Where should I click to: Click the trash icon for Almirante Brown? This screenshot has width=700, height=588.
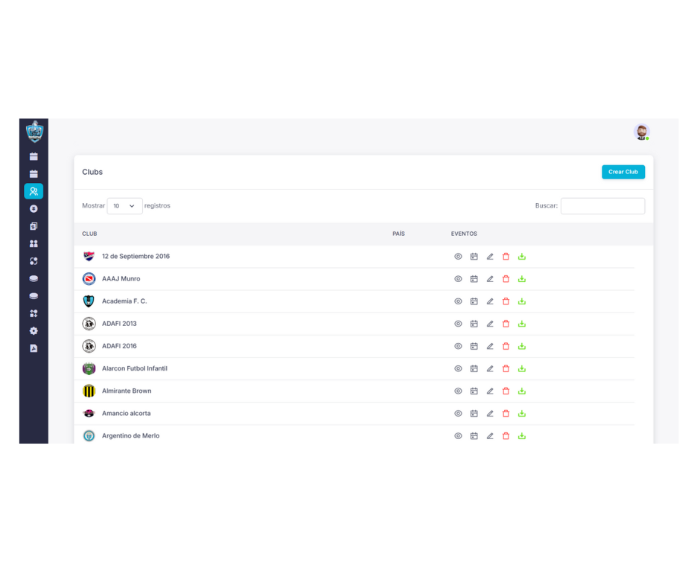coord(506,391)
